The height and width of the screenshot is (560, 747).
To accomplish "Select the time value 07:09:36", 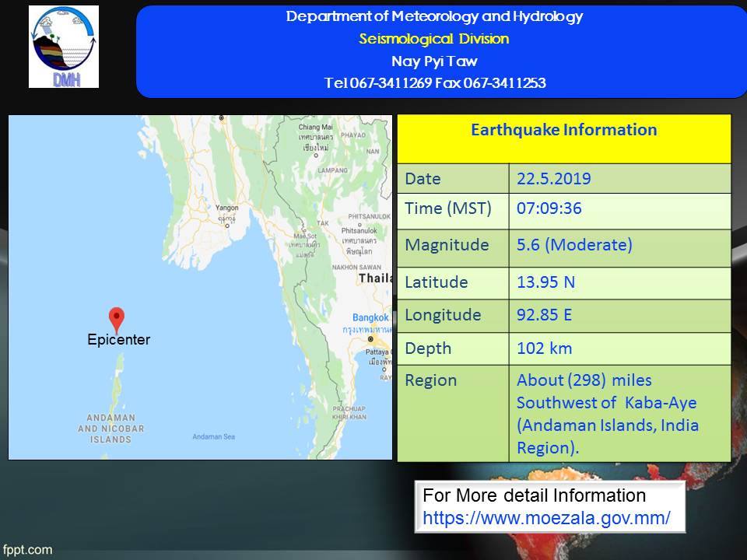I will click(549, 209).
